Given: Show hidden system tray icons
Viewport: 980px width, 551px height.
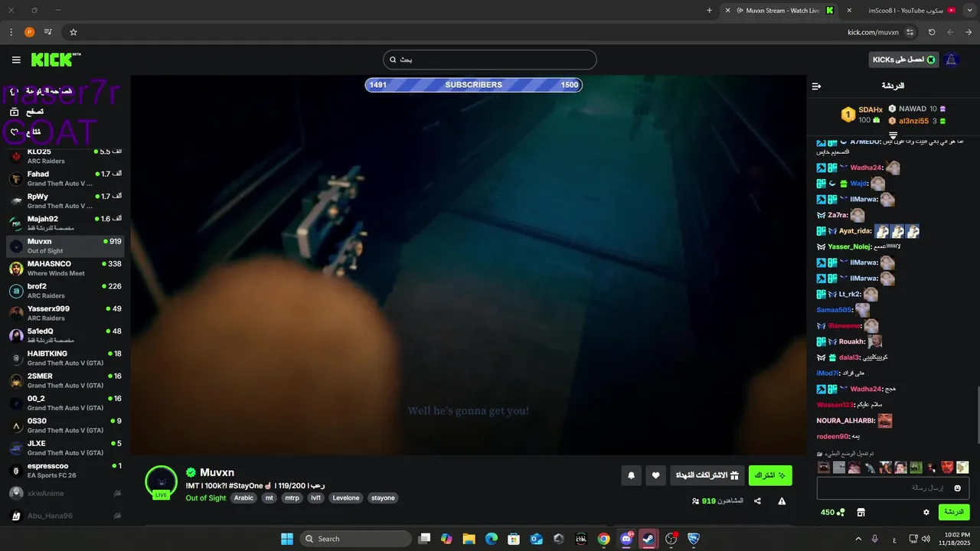Looking at the screenshot, I should (857, 539).
